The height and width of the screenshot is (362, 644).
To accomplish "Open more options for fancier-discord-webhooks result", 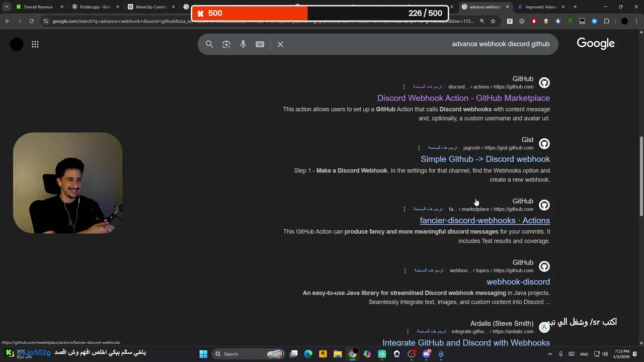I will 404,209.
